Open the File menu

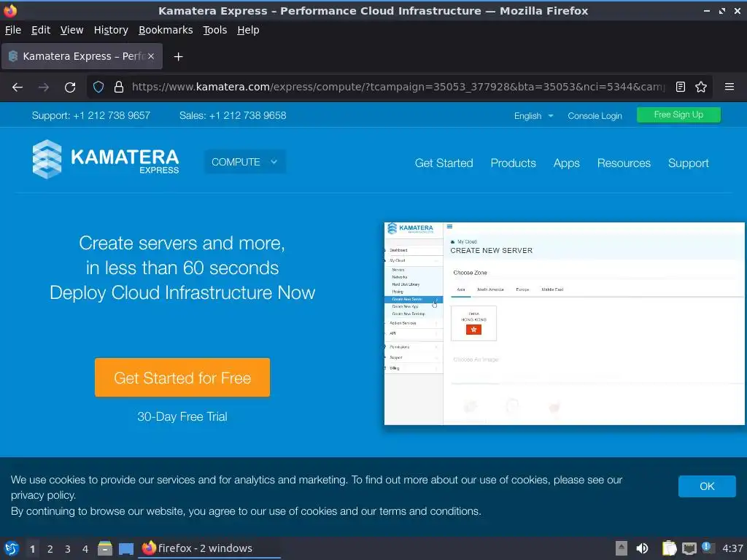pyautogui.click(x=13, y=30)
